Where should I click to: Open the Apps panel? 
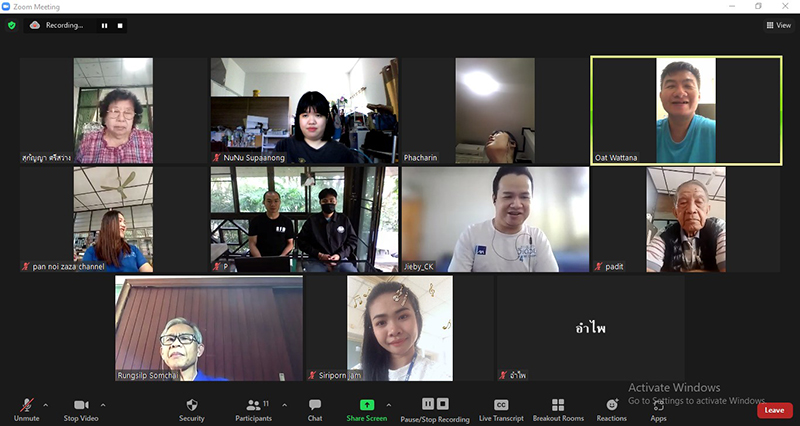pyautogui.click(x=659, y=410)
